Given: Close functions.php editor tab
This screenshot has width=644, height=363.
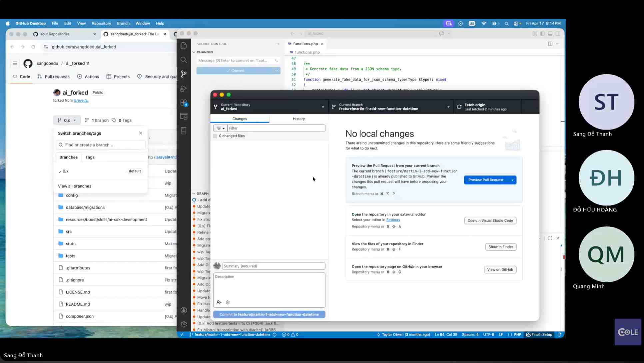Looking at the screenshot, I should (x=322, y=44).
